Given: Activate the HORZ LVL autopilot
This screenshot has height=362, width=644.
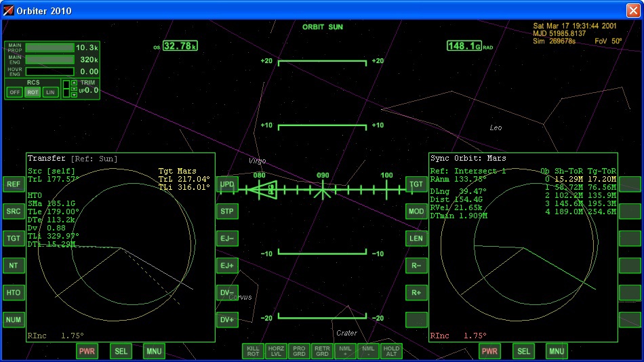Looking at the screenshot, I should click(x=276, y=351).
